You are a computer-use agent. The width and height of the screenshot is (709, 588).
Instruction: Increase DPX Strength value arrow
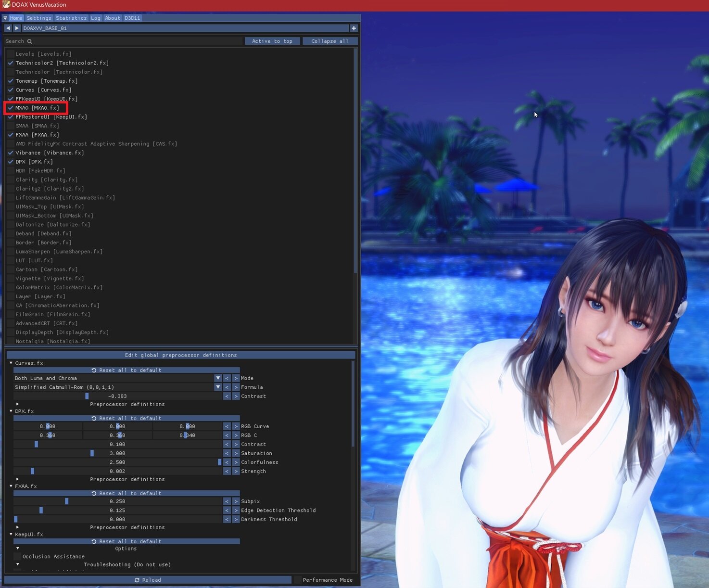pyautogui.click(x=236, y=472)
